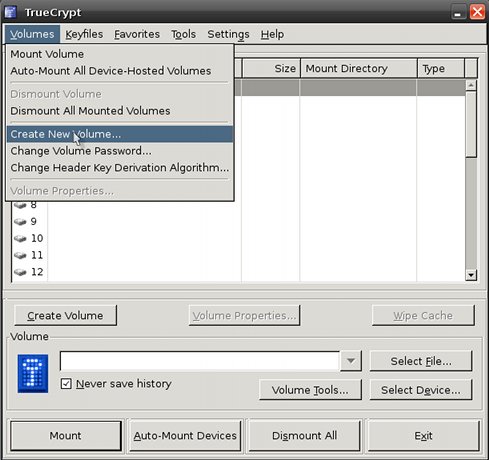The height and width of the screenshot is (460, 489).
Task: Click the Create Volume button
Action: click(65, 315)
